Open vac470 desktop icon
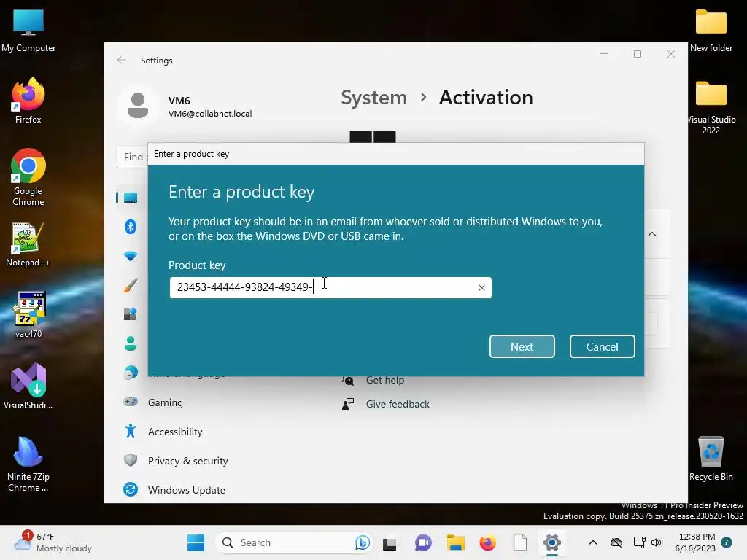The width and height of the screenshot is (747, 560). pos(28,315)
